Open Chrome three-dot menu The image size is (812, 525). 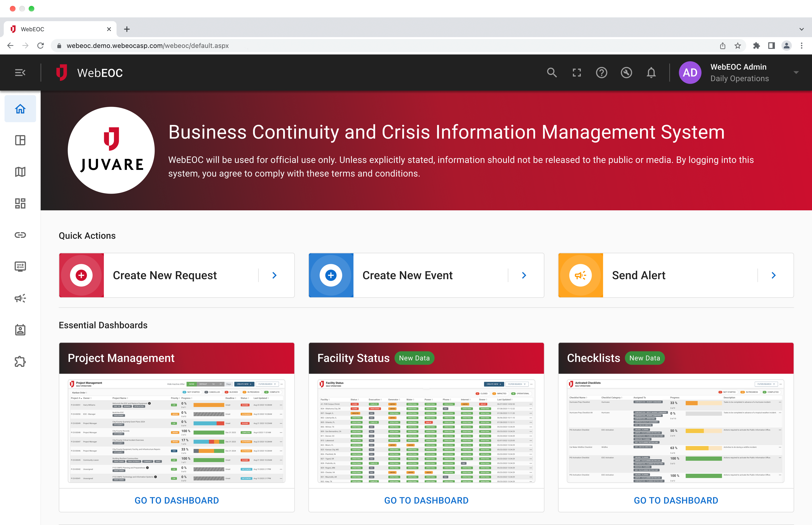tap(801, 45)
